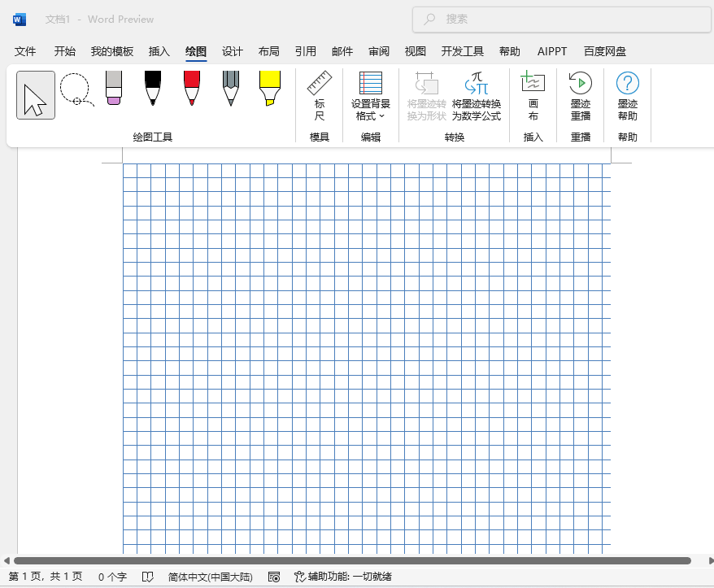This screenshot has width=714, height=588.
Task: Open the Format Background dropdown
Action: (x=371, y=96)
